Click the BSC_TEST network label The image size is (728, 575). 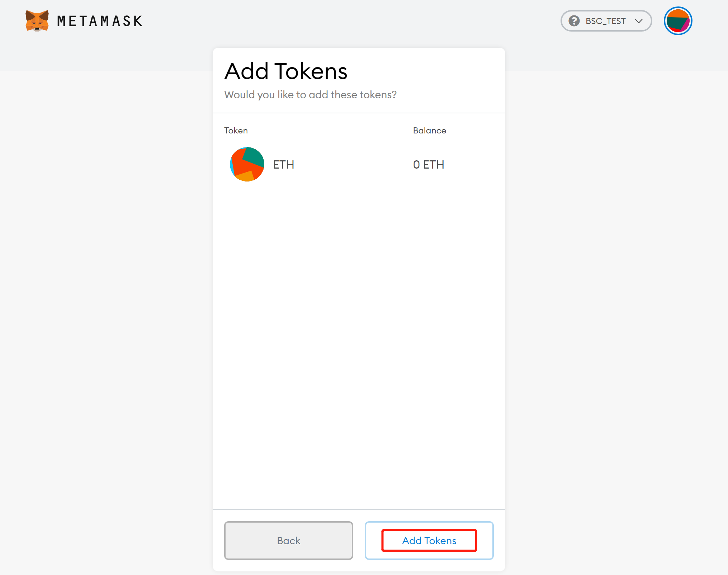(x=605, y=21)
